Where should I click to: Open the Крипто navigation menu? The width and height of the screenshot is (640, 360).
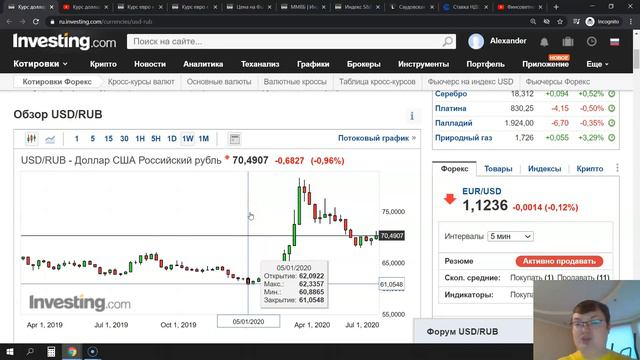point(103,64)
